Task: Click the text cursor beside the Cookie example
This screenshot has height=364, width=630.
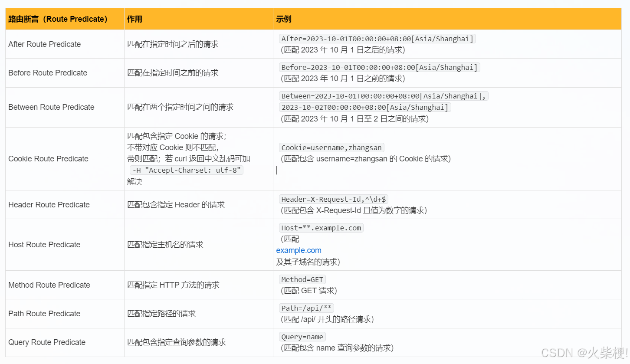Action: (276, 170)
